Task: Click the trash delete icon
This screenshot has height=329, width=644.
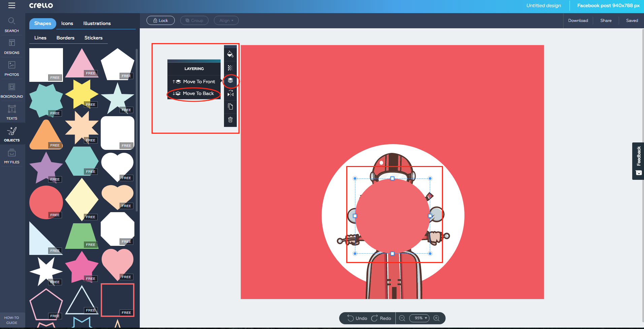Action: (x=230, y=120)
